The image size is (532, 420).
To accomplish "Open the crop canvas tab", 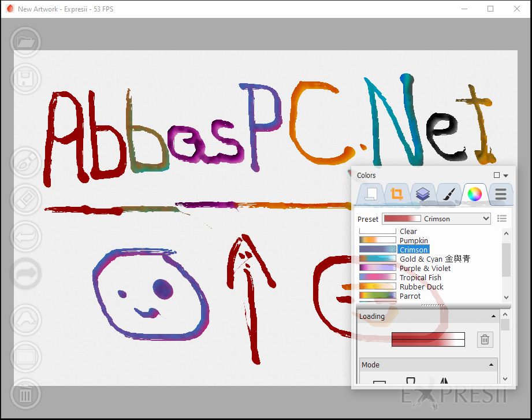I will click(x=396, y=194).
